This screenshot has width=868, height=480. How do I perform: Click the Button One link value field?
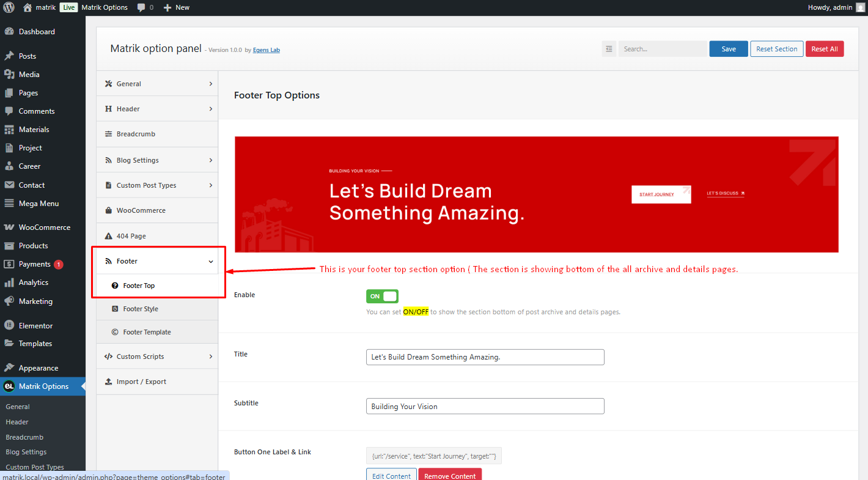434,456
